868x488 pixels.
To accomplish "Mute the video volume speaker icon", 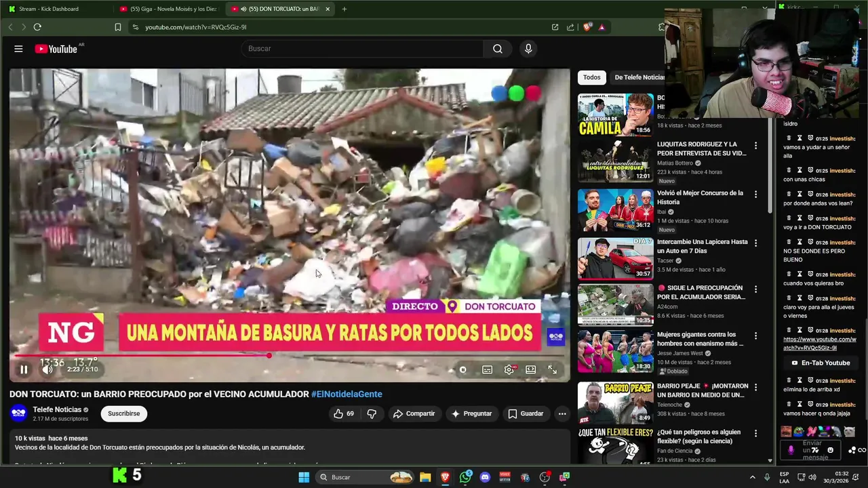I will pyautogui.click(x=47, y=369).
